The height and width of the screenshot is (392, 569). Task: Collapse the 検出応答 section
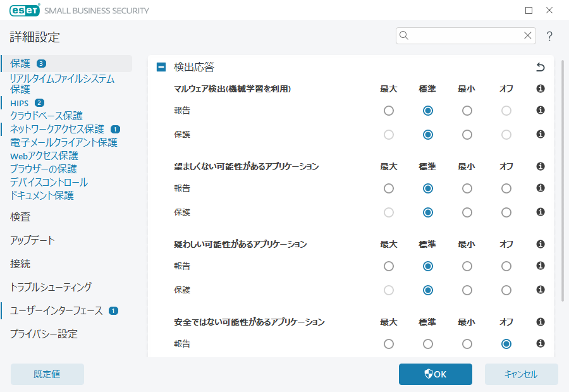(x=161, y=67)
